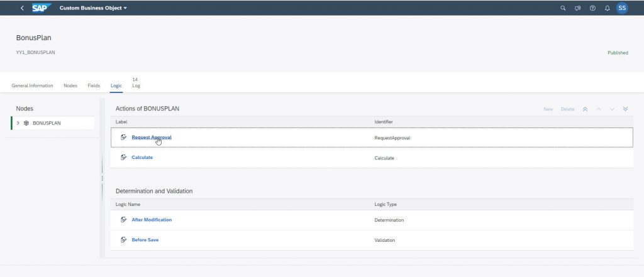The height and width of the screenshot is (277, 644).
Task: Click the Determination logic type cell
Action: (x=389, y=220)
